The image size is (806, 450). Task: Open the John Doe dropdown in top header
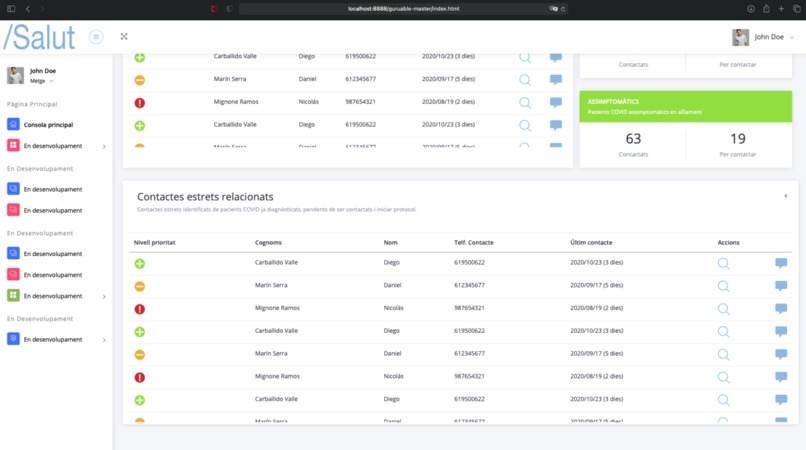tap(774, 37)
